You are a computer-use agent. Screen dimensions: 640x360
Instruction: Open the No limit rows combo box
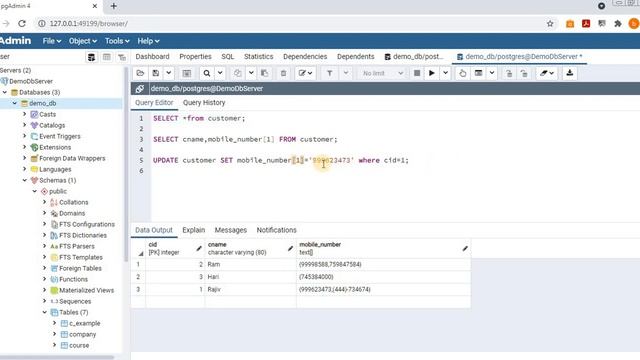[x=382, y=73]
